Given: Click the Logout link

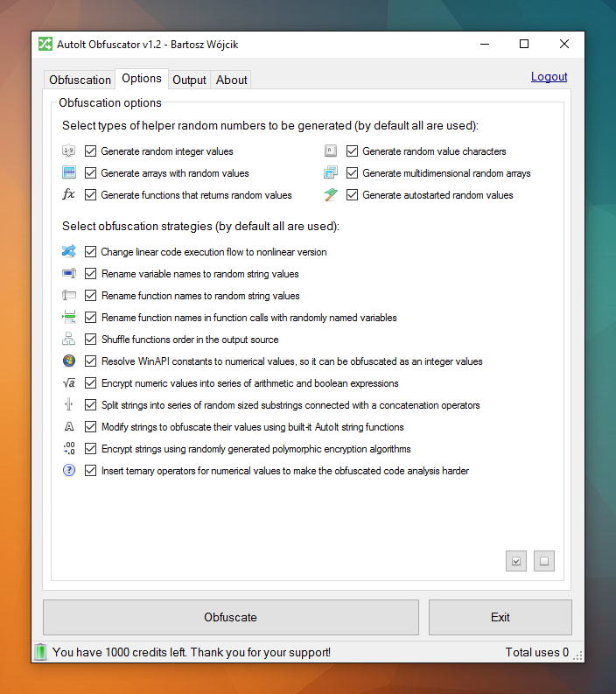Looking at the screenshot, I should pyautogui.click(x=549, y=76).
